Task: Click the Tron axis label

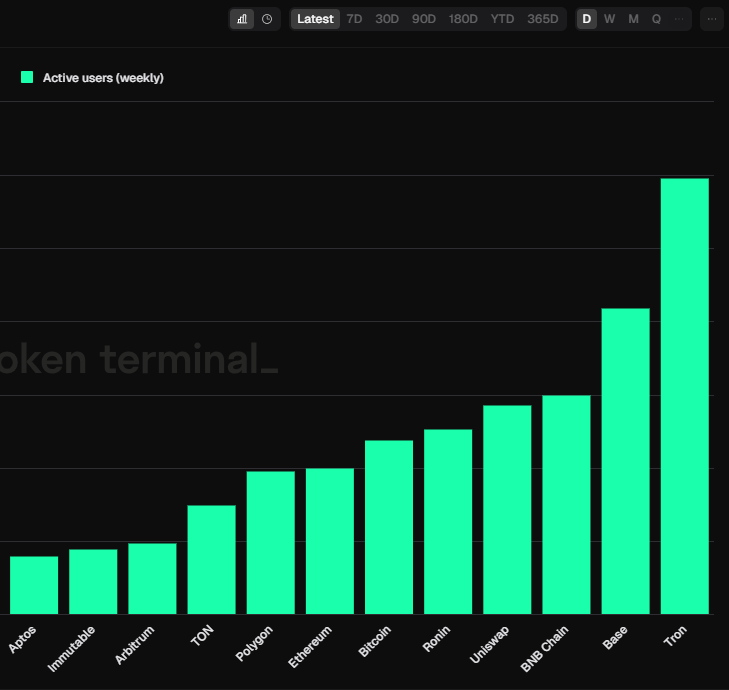Action: coord(675,636)
